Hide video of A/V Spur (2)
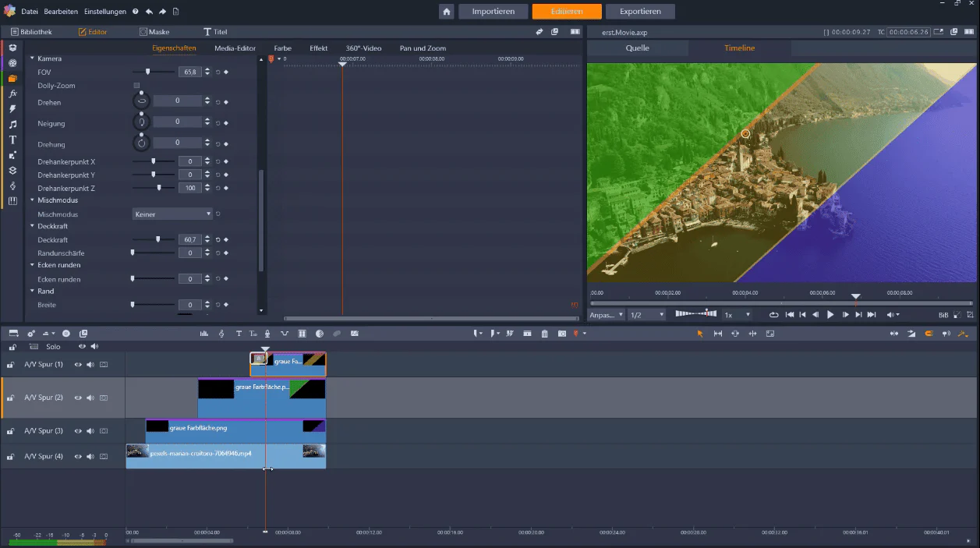The height and width of the screenshot is (548, 980). [78, 398]
